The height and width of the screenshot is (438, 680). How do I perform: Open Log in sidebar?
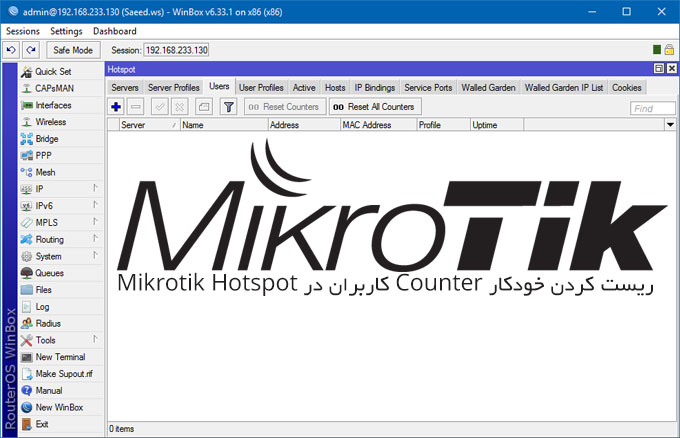(61, 307)
